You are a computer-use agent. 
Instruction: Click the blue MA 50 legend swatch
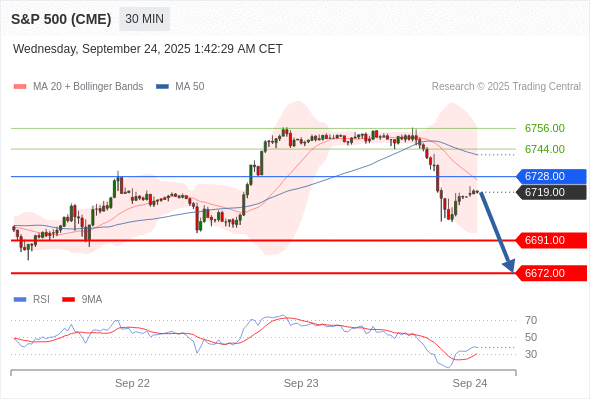(x=162, y=87)
